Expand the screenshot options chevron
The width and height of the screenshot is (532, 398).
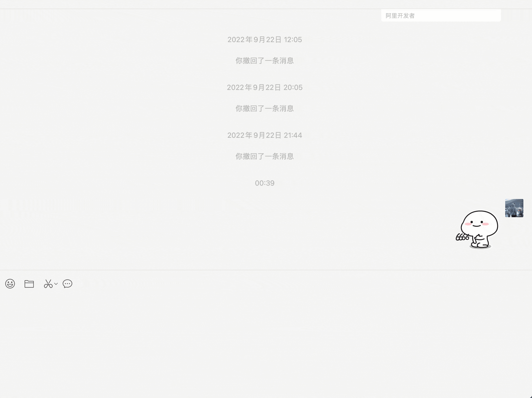pyautogui.click(x=56, y=284)
